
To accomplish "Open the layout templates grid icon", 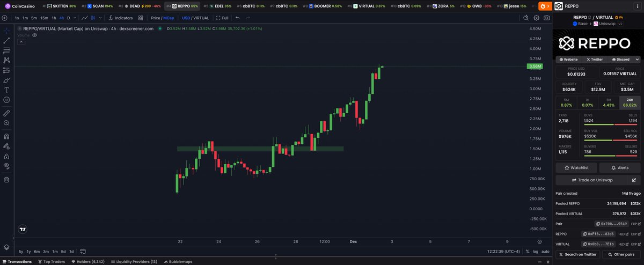I will [141, 18].
